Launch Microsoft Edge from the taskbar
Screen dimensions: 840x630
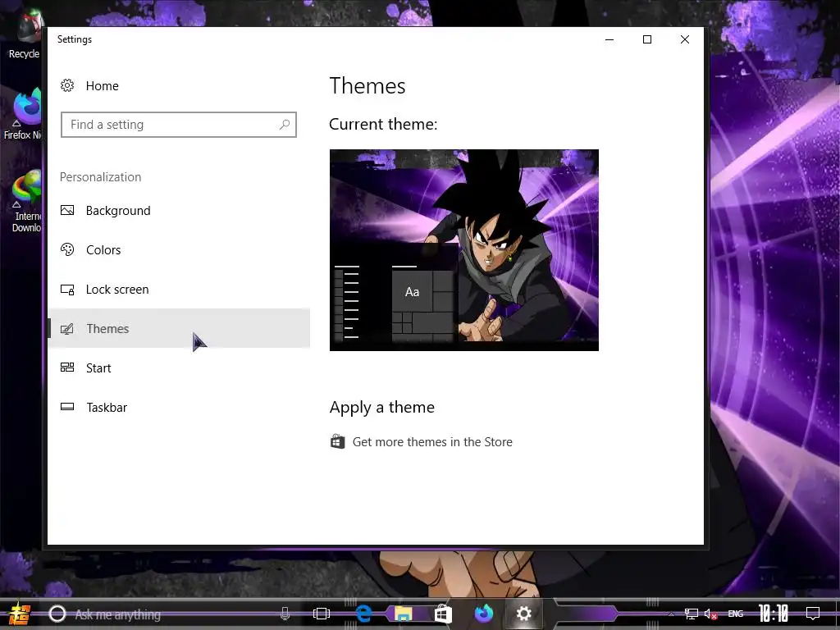(363, 614)
